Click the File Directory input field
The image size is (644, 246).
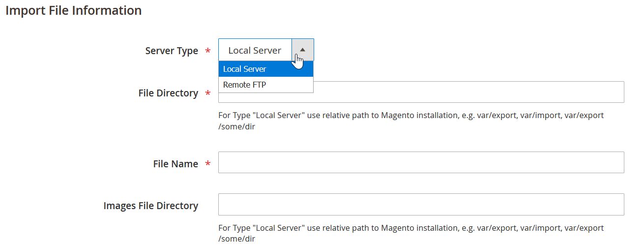point(421,92)
